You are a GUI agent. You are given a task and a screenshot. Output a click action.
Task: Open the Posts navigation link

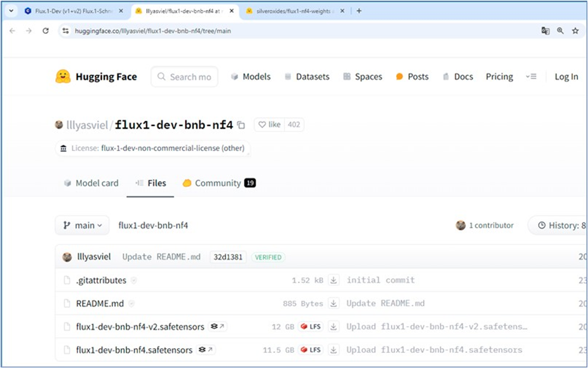click(x=412, y=76)
